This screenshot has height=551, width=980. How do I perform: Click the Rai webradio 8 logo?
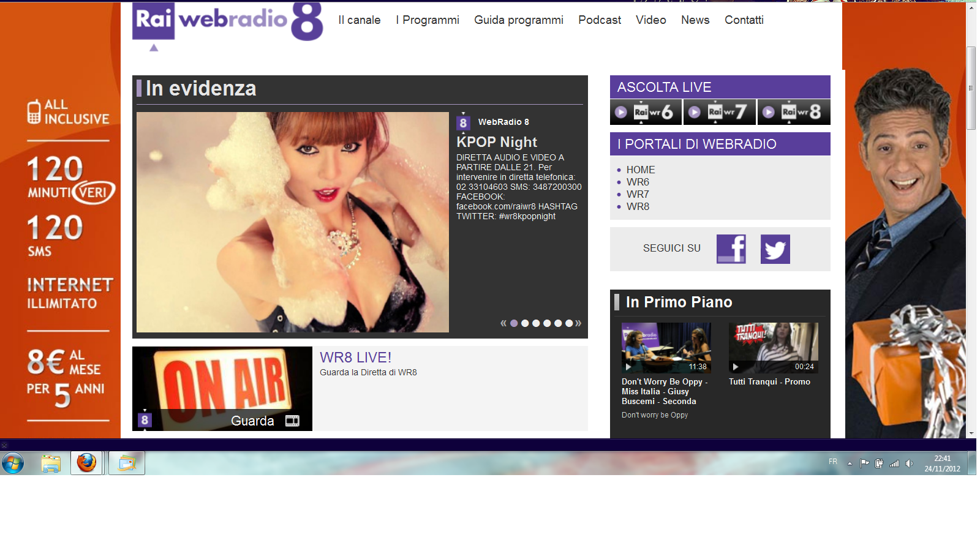[x=227, y=22]
